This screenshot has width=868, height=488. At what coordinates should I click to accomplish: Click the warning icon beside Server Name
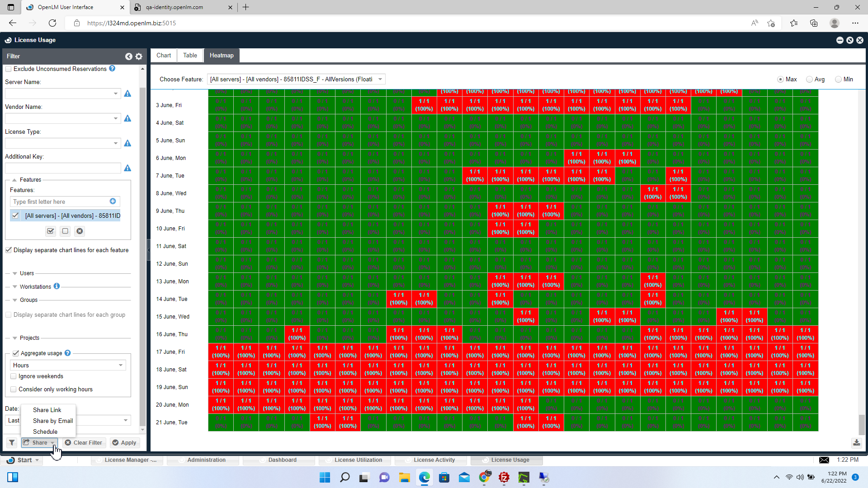[x=127, y=94]
